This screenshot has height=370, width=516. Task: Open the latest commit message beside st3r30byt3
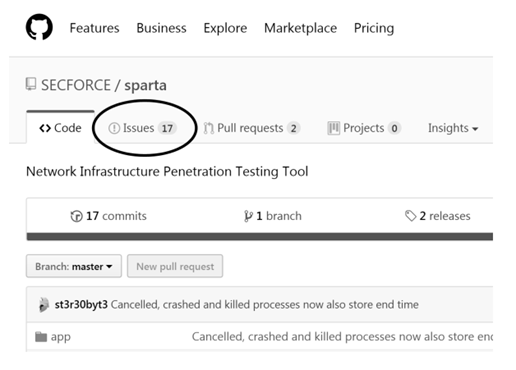coord(265,305)
